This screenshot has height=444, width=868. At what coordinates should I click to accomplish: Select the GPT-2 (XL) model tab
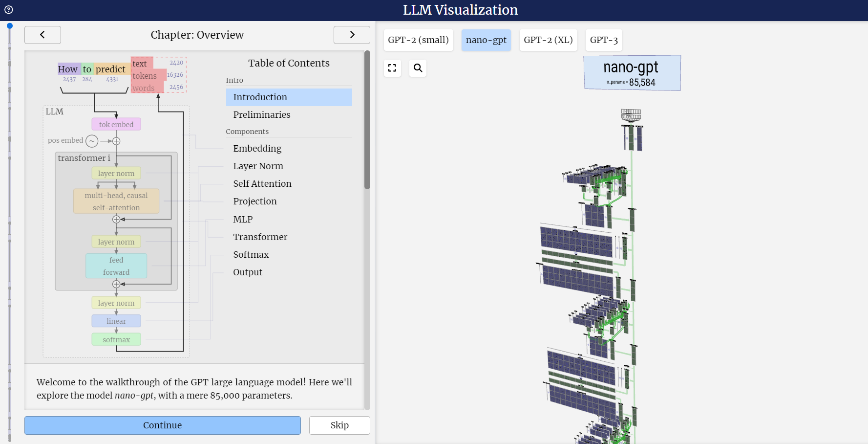pos(548,40)
